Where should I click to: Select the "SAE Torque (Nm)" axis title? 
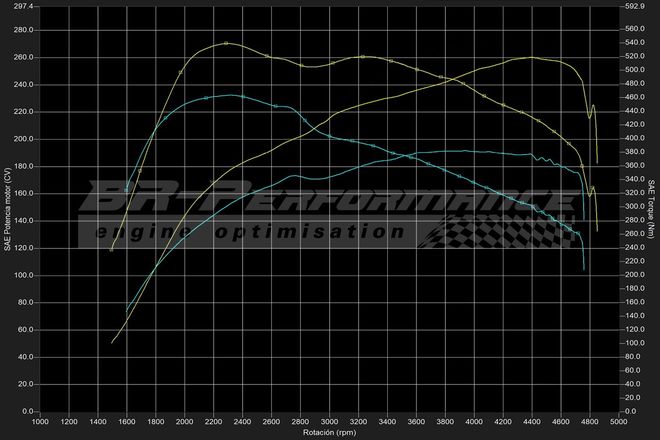652,208
